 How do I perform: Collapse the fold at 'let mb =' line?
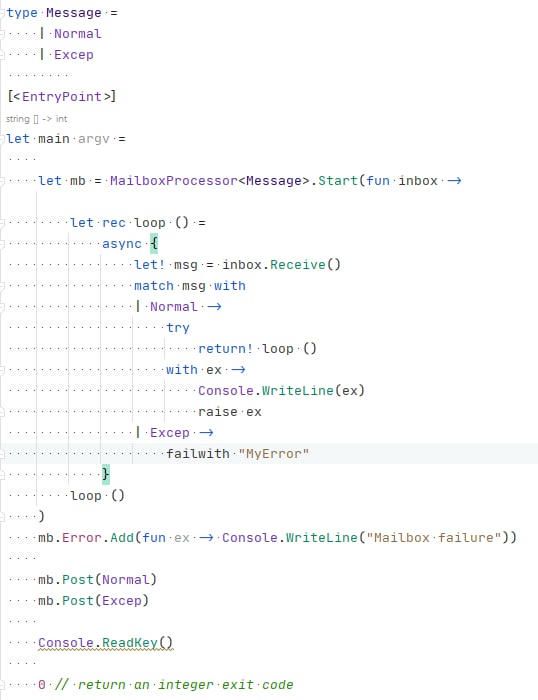point(2,181)
